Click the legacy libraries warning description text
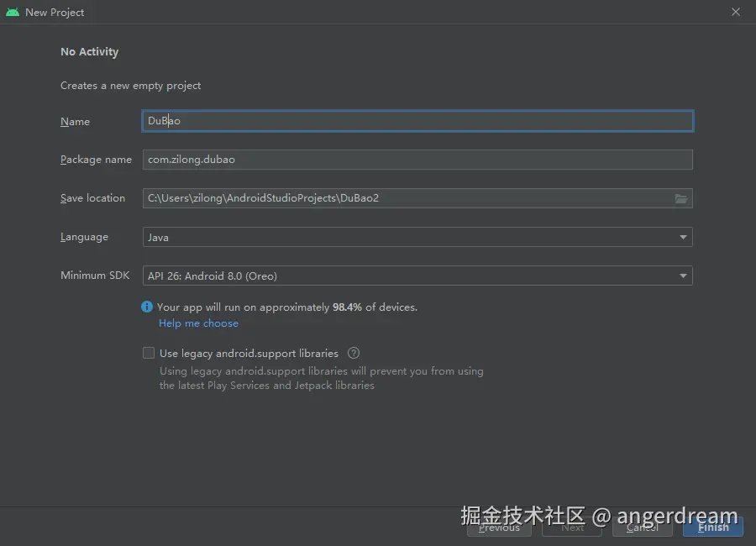756x546 pixels. coord(322,378)
